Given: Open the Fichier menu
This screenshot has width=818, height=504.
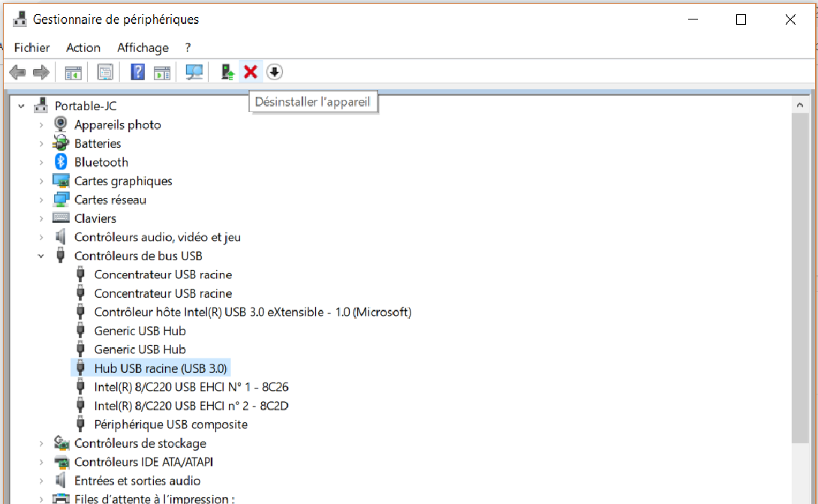Looking at the screenshot, I should [x=32, y=47].
